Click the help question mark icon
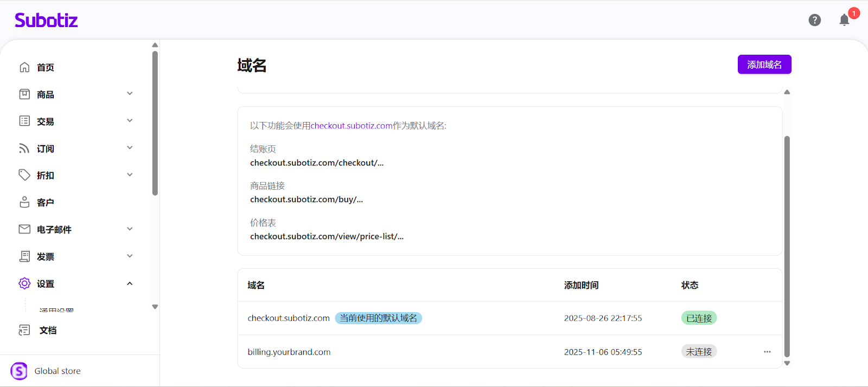The width and height of the screenshot is (868, 387). point(814,20)
